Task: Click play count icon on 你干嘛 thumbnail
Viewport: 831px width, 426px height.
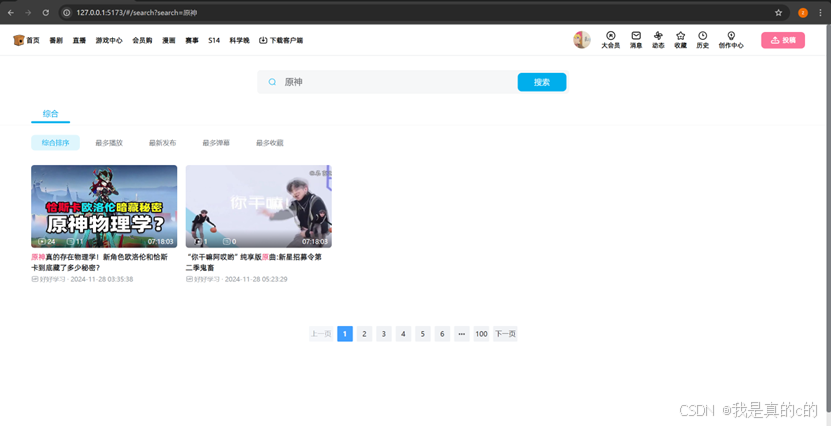Action: pos(198,242)
